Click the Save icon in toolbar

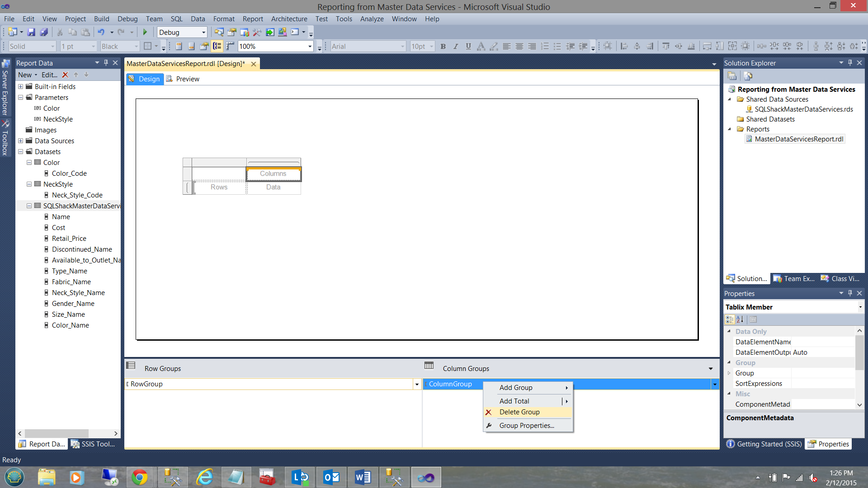pos(31,32)
